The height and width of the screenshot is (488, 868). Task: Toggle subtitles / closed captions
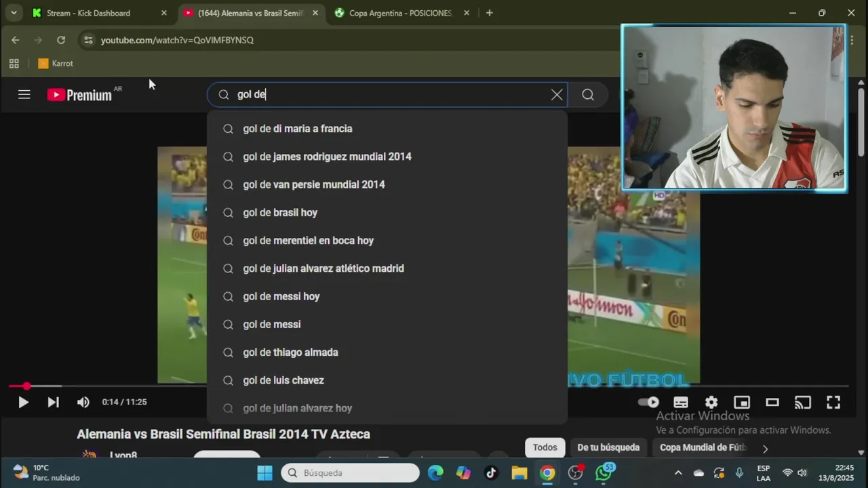(681, 402)
